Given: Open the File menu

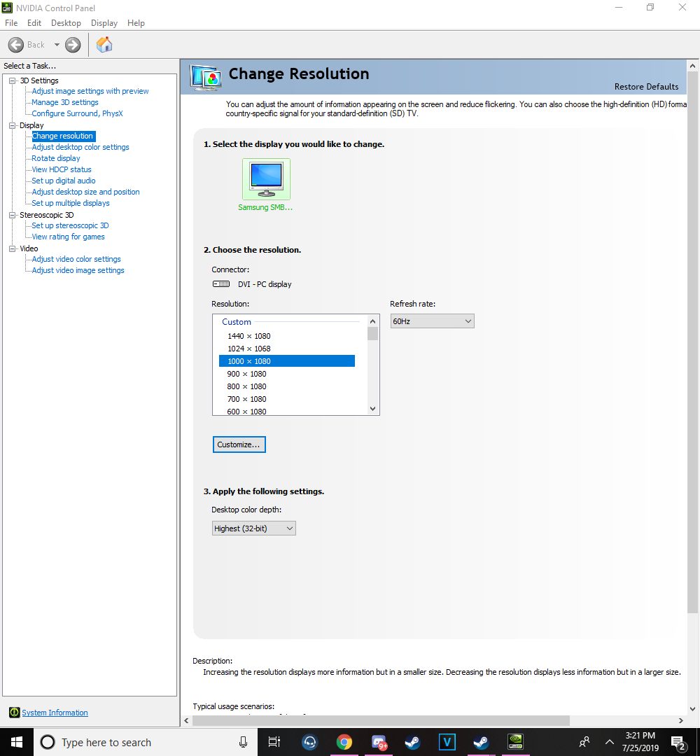Looking at the screenshot, I should coord(11,23).
